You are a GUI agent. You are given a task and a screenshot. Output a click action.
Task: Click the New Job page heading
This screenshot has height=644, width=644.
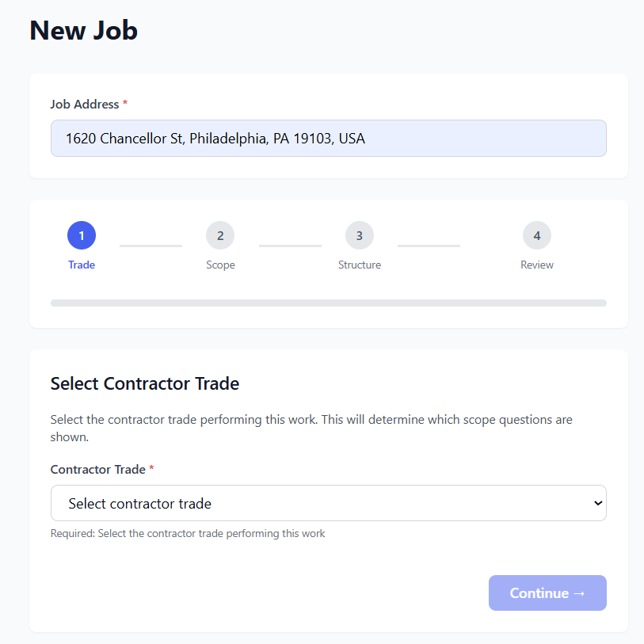coord(84,30)
